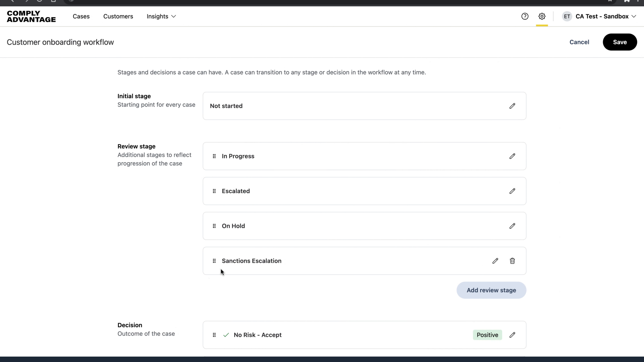Edit the No Risk - Accept decision

click(512, 335)
